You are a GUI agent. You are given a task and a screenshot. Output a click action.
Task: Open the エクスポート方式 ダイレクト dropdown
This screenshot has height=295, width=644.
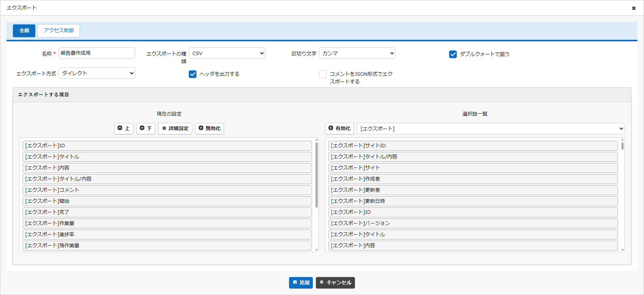97,73
